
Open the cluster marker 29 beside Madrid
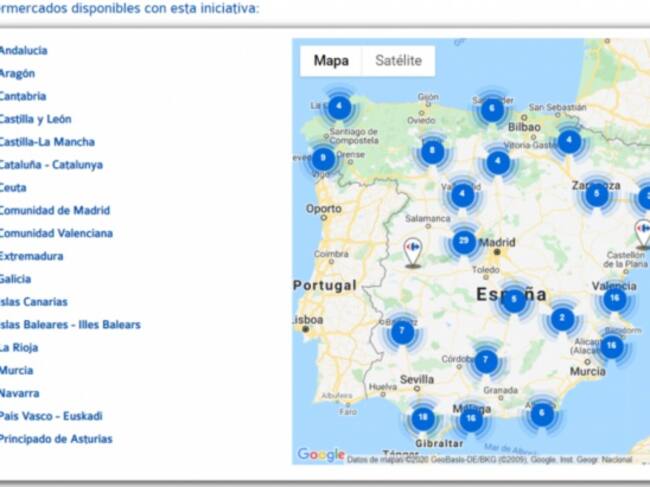click(464, 242)
